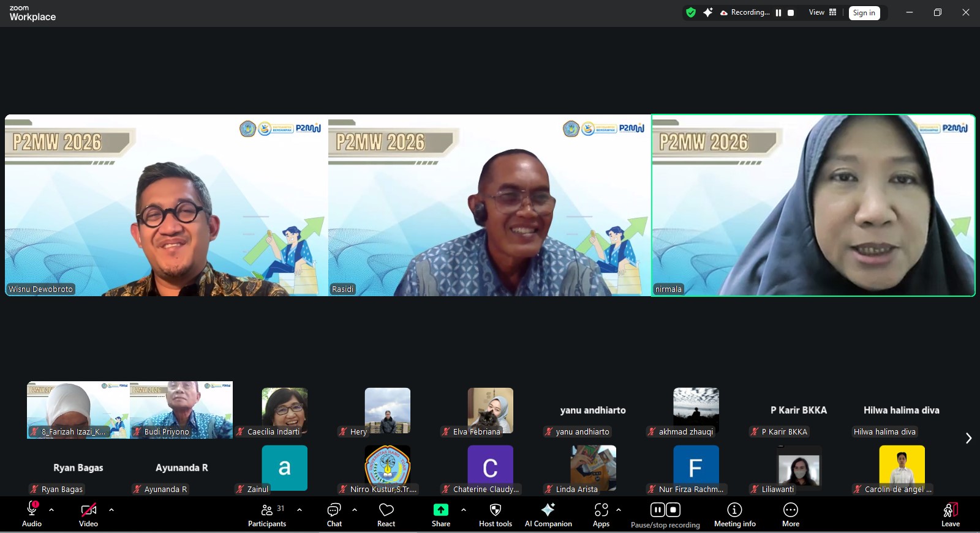Open the React emoji menu
The height and width of the screenshot is (533, 980).
[386, 514]
